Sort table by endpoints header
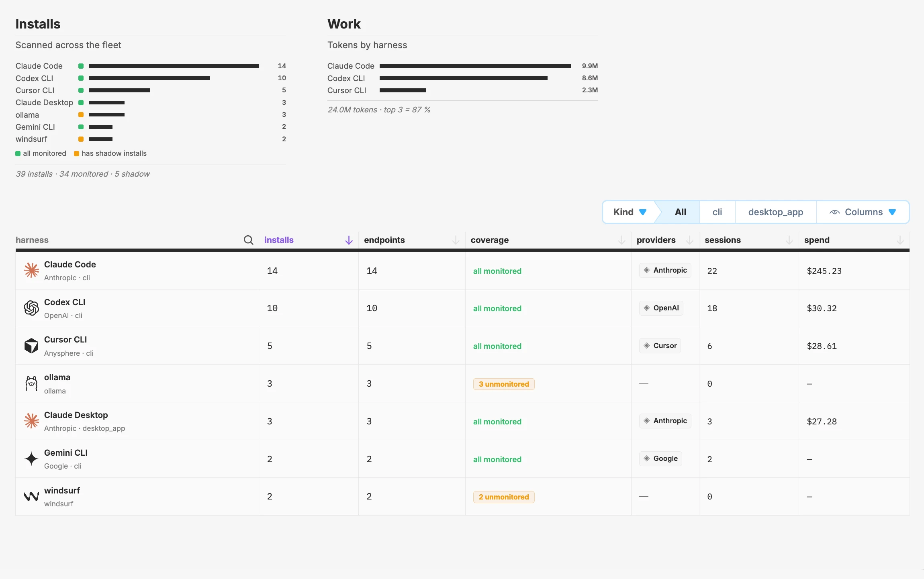This screenshot has width=924, height=579. pos(384,240)
